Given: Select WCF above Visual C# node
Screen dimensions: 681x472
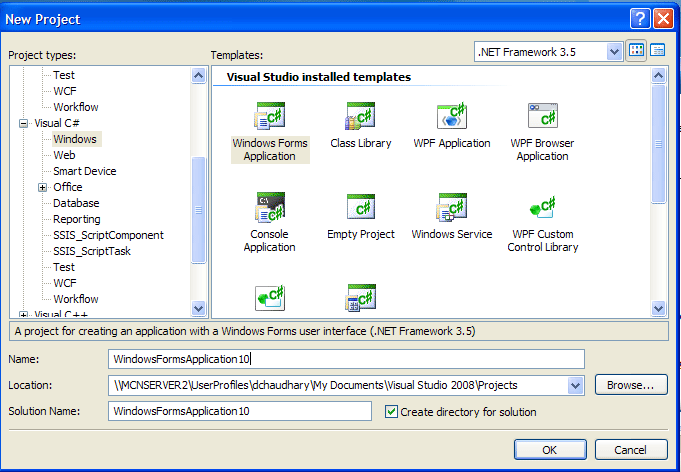Looking at the screenshot, I should pos(65,91).
